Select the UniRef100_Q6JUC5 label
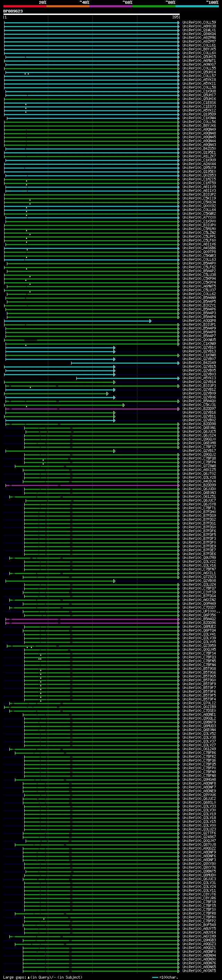 [x=199, y=432]
